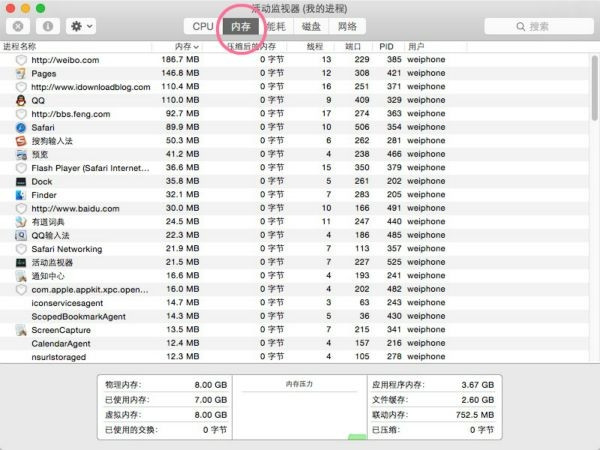The image size is (600, 450).
Task: Click the 搜索 search field
Action: pos(539,26)
